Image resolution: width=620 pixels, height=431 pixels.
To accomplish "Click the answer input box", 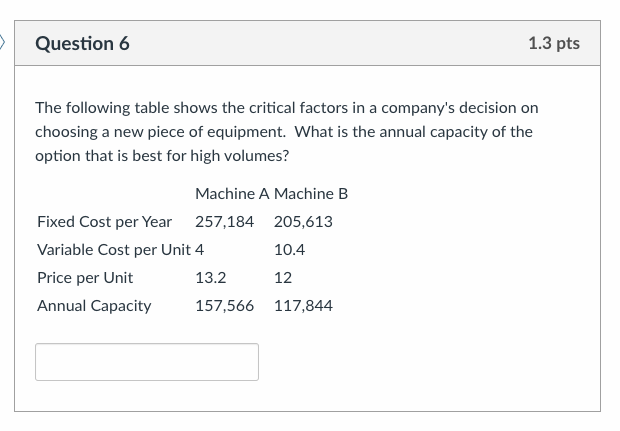I will 147,362.
